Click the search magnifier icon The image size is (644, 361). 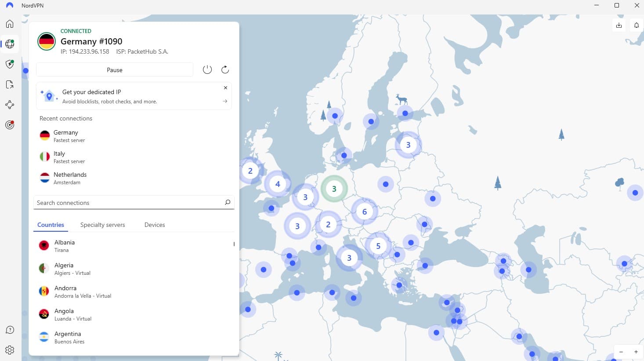(228, 202)
